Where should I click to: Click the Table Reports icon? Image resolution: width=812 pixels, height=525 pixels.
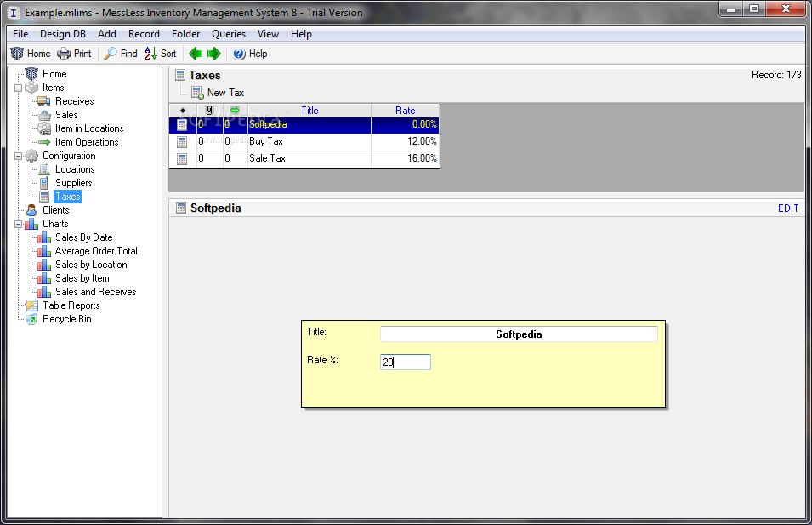31,305
